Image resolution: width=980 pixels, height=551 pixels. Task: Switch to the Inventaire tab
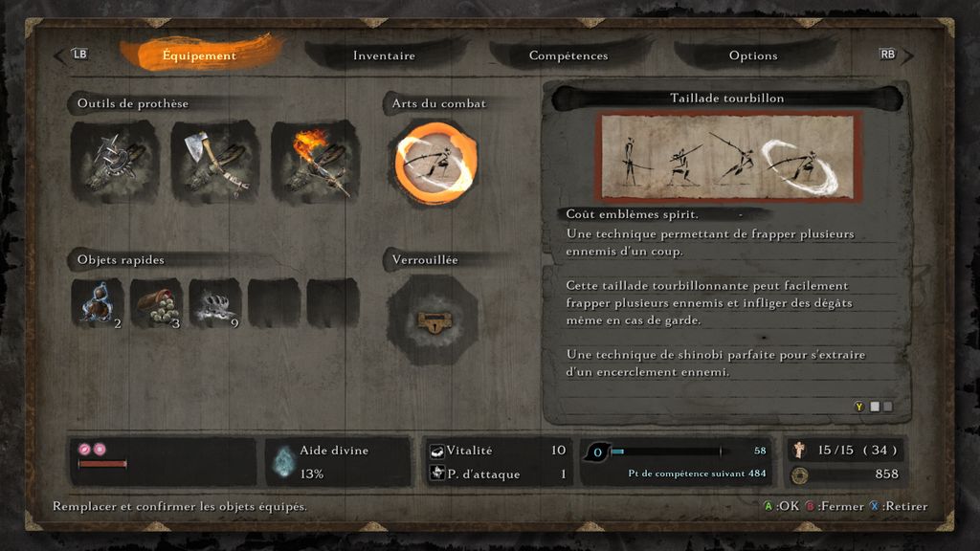(x=384, y=55)
